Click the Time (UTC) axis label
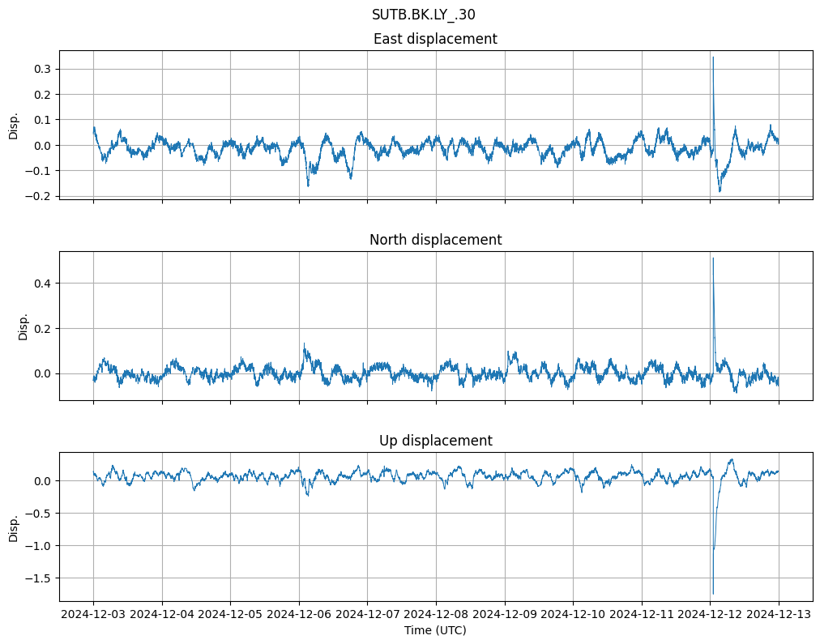The height and width of the screenshot is (644, 820). pyautogui.click(x=435, y=630)
